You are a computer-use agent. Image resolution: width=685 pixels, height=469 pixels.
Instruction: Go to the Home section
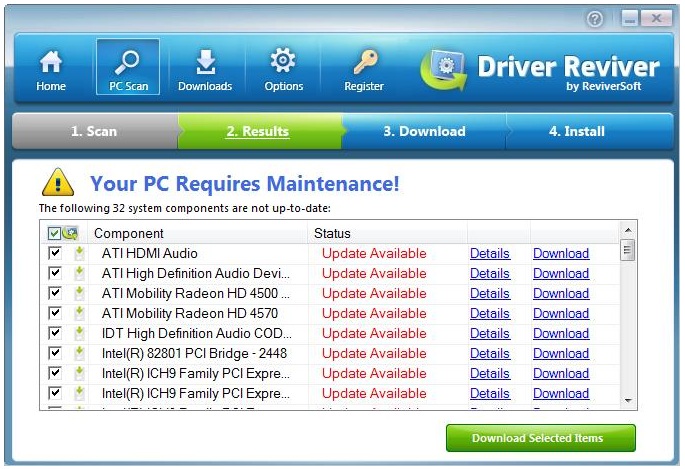click(50, 68)
